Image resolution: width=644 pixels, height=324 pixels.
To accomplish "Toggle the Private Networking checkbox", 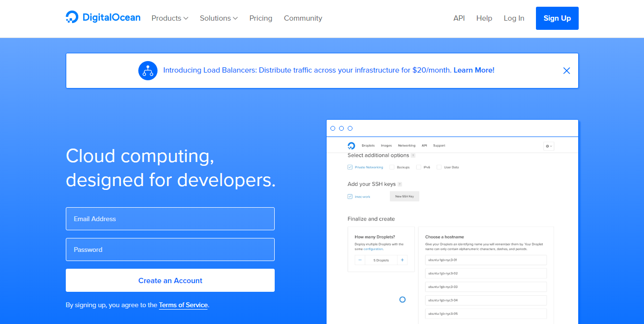I will point(350,167).
